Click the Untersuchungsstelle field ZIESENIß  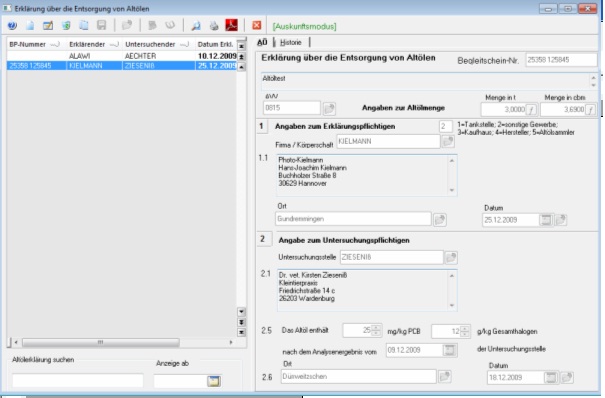coord(391,257)
